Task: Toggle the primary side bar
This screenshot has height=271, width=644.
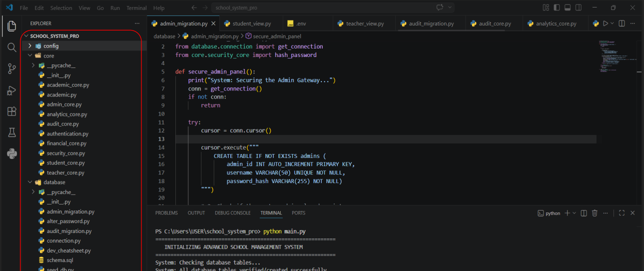Action: click(557, 8)
